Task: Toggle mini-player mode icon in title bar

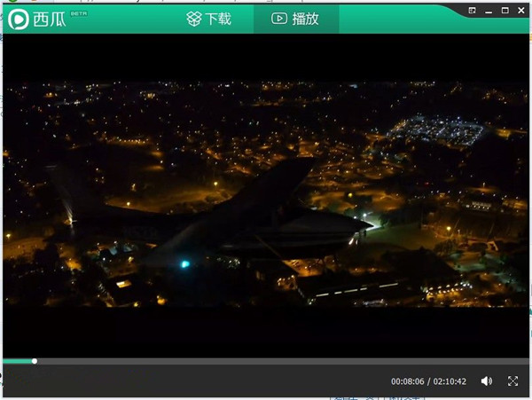Action: [472, 11]
